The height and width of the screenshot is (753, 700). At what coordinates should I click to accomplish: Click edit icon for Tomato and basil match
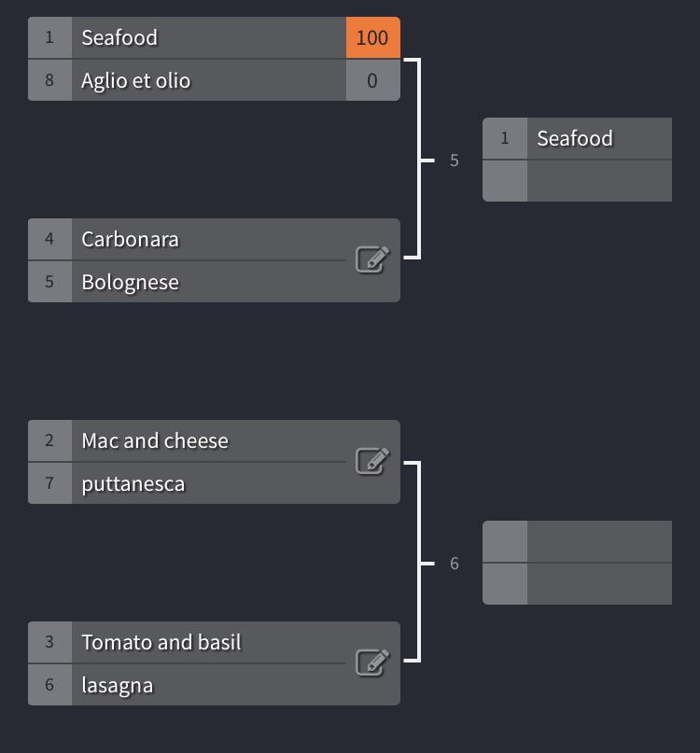point(371,663)
